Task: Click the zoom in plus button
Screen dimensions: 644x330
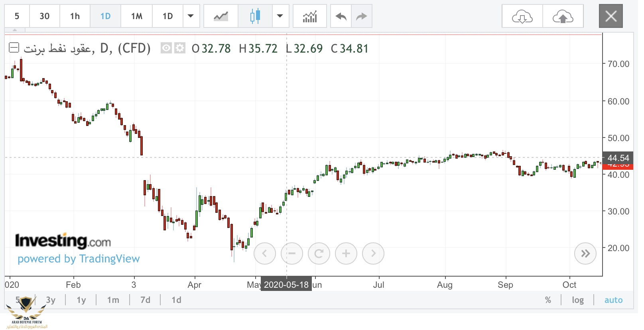Action: 346,253
